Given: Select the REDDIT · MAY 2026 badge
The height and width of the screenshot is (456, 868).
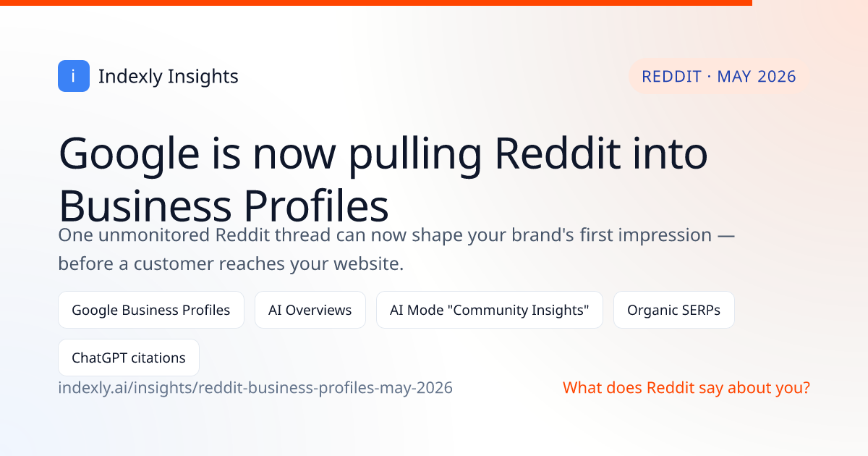Looking at the screenshot, I should tap(718, 76).
